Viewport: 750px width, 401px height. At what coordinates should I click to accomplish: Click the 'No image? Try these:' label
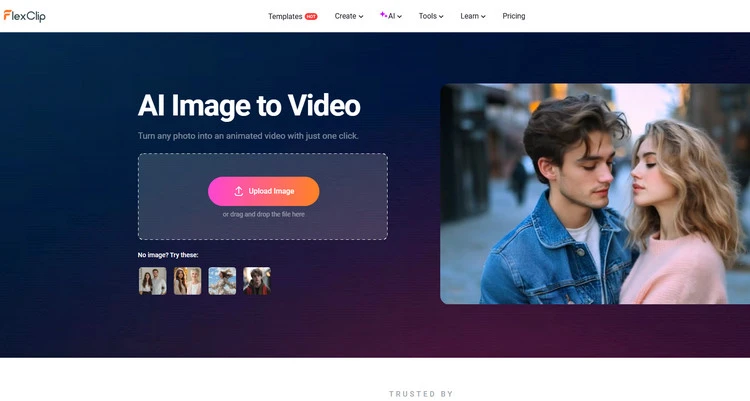168,255
